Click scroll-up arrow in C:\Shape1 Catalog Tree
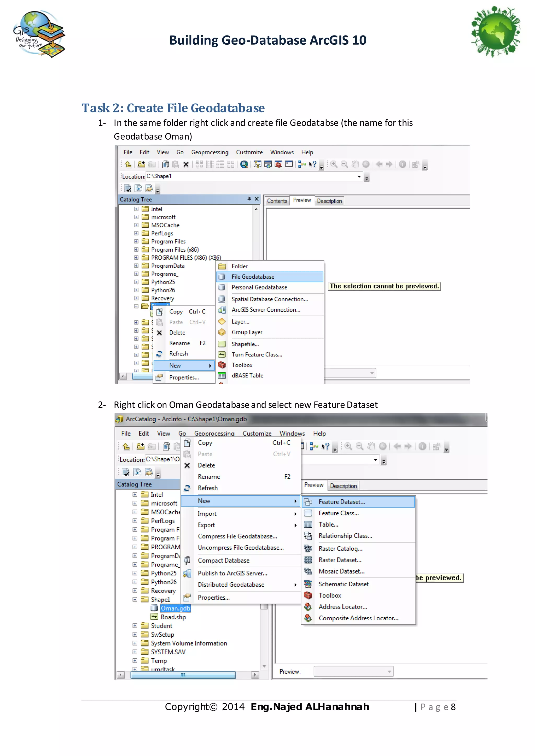This screenshot has width=535, height=756. point(256,209)
